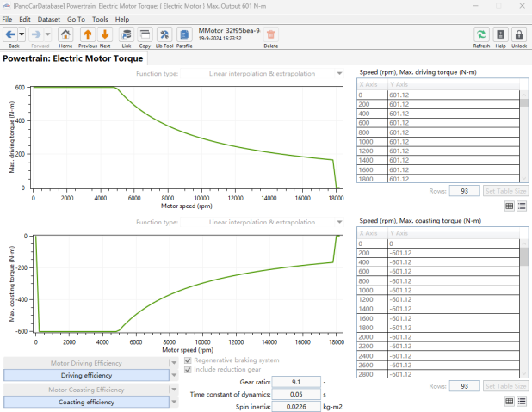This screenshot has width=532, height=412.
Task: Open the Motor Driving Efficiency dropdown
Action: [174, 363]
